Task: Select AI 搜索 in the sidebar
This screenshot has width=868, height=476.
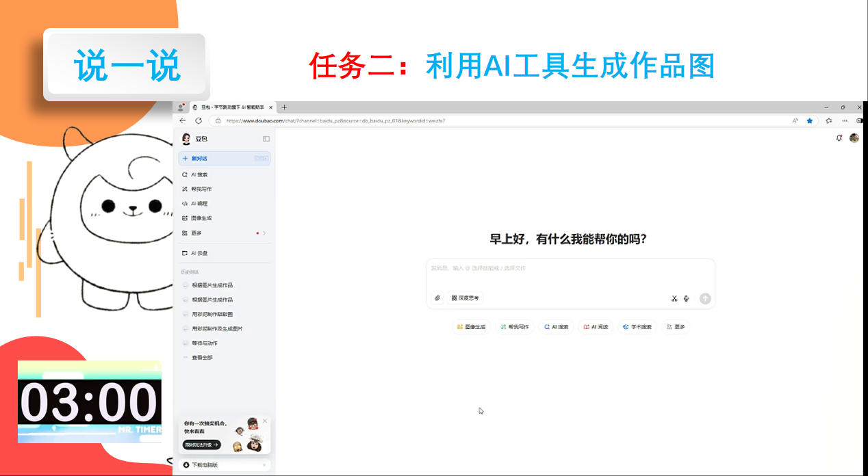Action: pos(199,174)
